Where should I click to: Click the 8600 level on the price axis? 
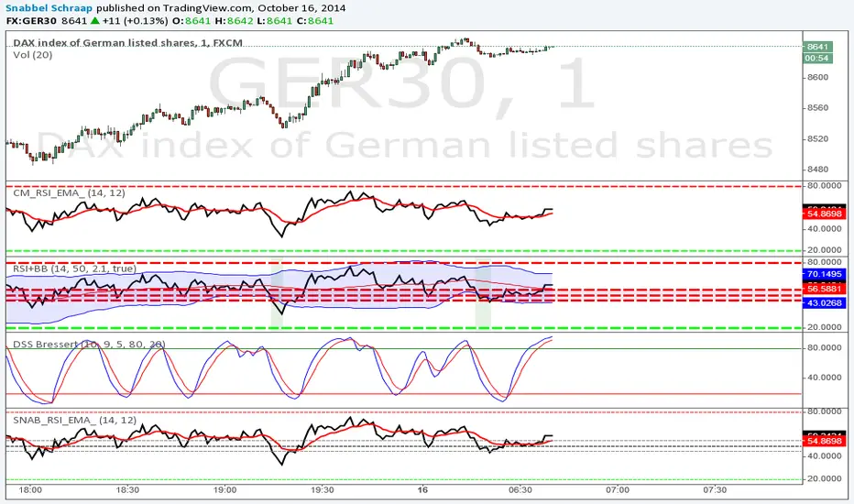point(817,77)
